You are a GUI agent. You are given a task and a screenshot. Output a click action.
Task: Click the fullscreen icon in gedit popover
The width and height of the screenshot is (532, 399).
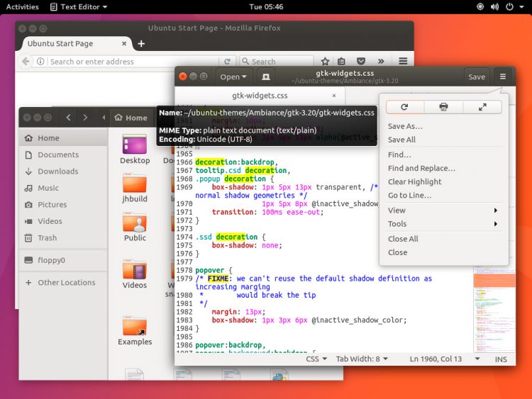[482, 107]
